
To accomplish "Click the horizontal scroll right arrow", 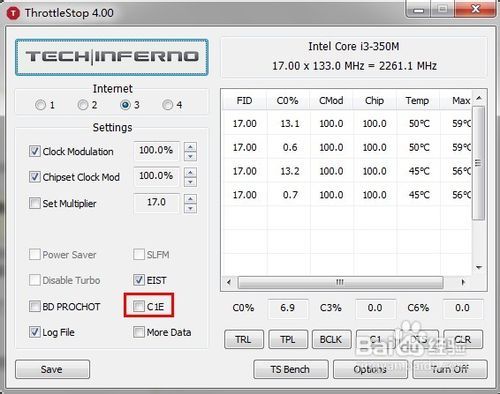I will 463,282.
